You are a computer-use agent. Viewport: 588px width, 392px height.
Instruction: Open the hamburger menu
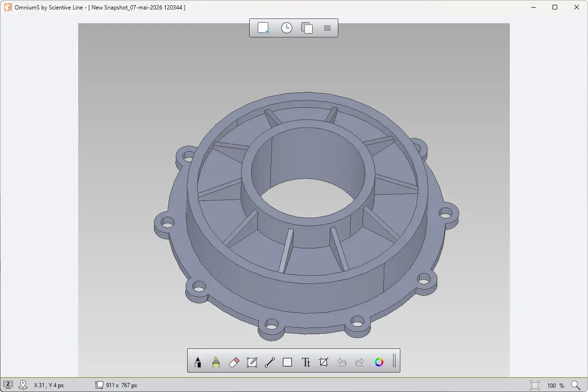point(327,28)
